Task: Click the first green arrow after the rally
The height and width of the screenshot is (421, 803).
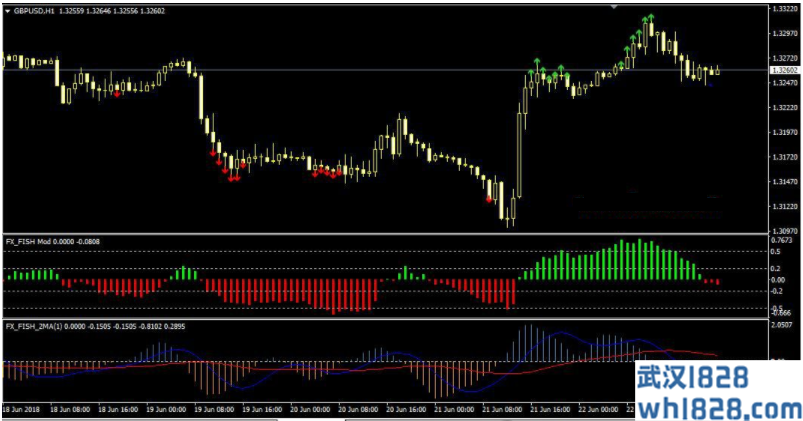Action: click(533, 72)
